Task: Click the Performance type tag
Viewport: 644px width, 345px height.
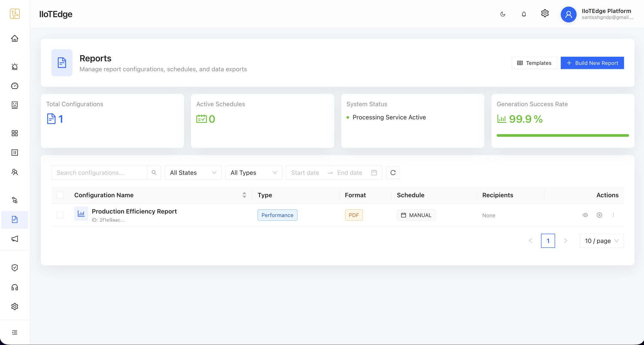Action: [x=277, y=215]
